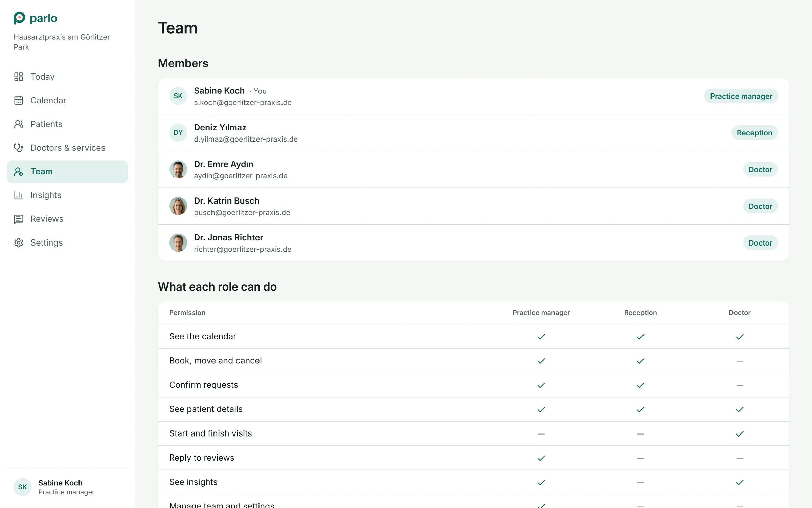Click Reception checkmark for Confirm requests
This screenshot has height=508, width=812.
click(640, 385)
